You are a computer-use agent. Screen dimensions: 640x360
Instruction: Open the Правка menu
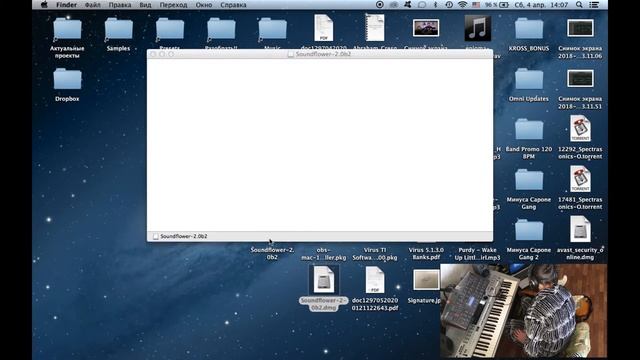[120, 5]
